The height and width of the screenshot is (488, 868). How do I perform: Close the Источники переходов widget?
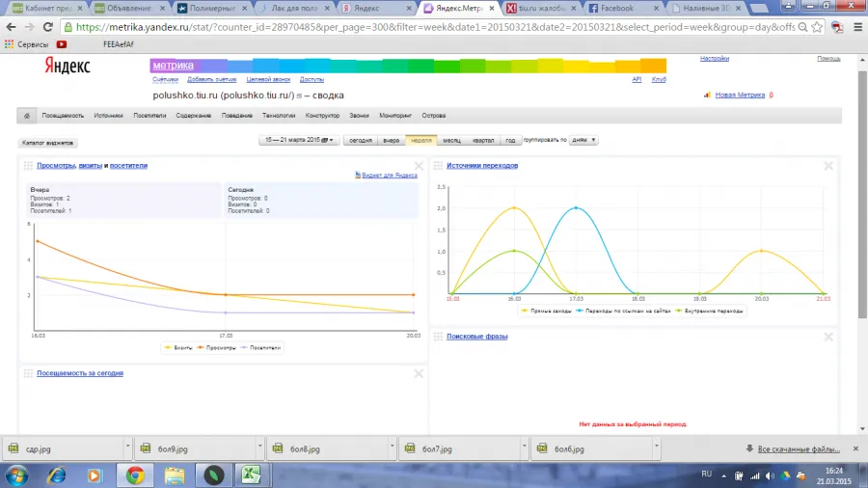tap(828, 166)
